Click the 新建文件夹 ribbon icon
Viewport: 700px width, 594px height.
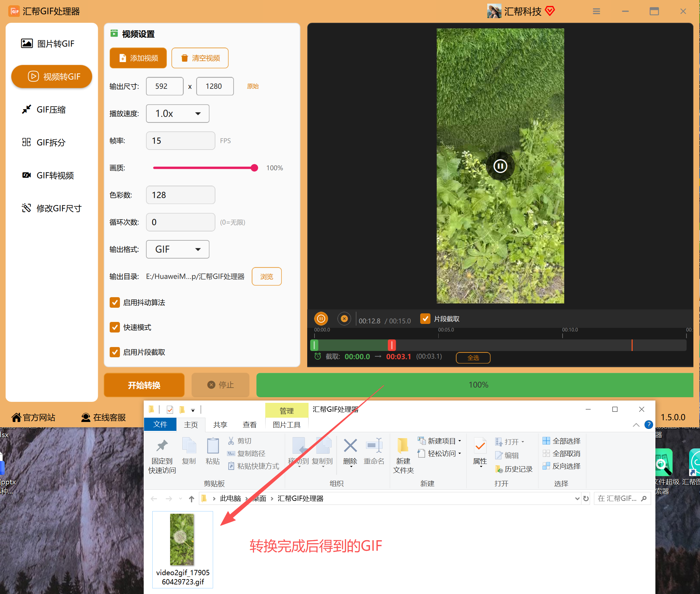point(403,455)
